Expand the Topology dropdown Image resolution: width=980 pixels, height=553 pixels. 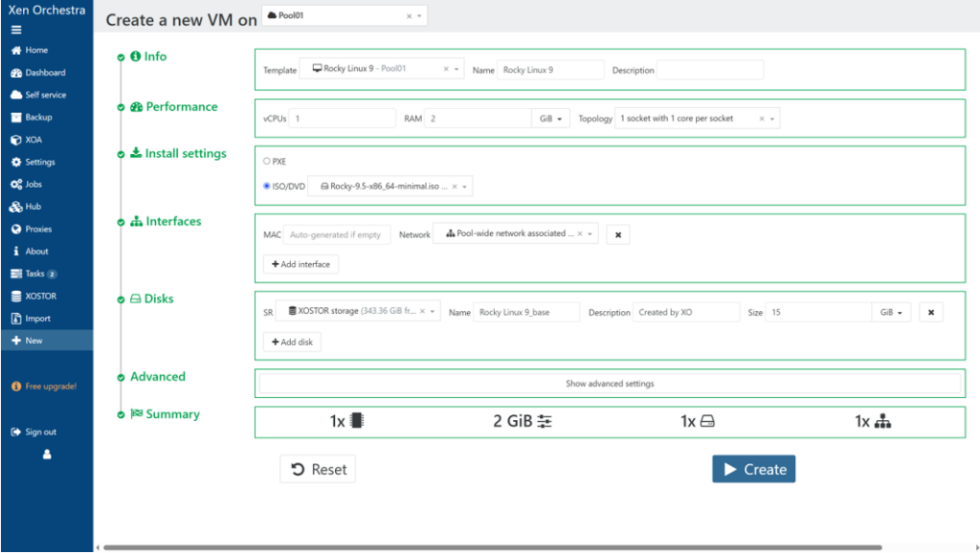773,119
